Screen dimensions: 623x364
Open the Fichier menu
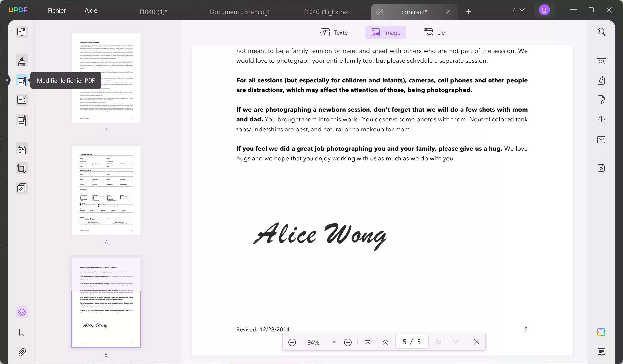point(57,10)
